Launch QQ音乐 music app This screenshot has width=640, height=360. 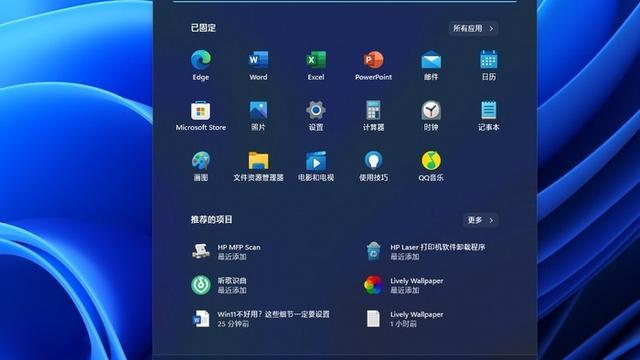tap(431, 161)
